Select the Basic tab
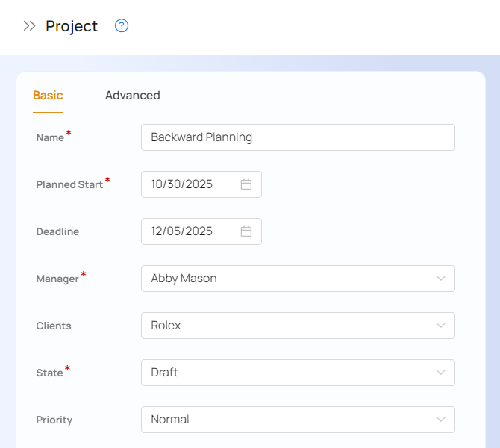The height and width of the screenshot is (448, 500). click(x=48, y=96)
